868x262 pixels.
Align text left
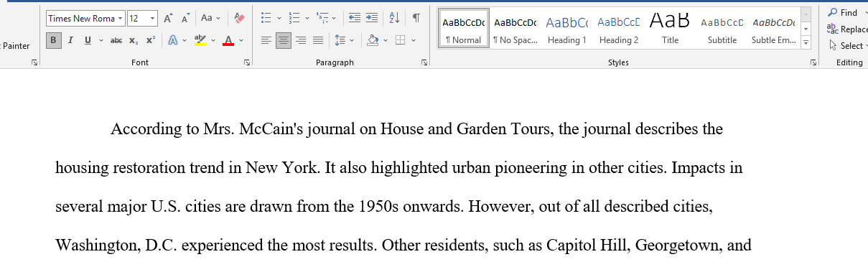(266, 40)
